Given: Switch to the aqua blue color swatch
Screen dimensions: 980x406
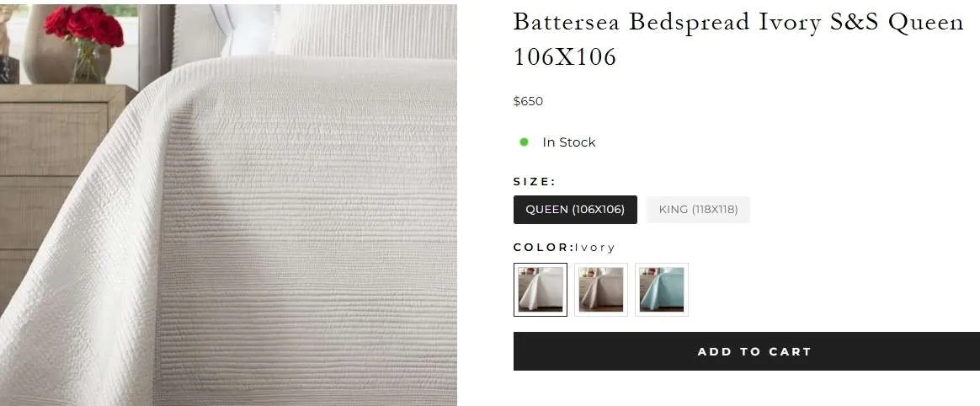Looking at the screenshot, I should coord(661,290).
